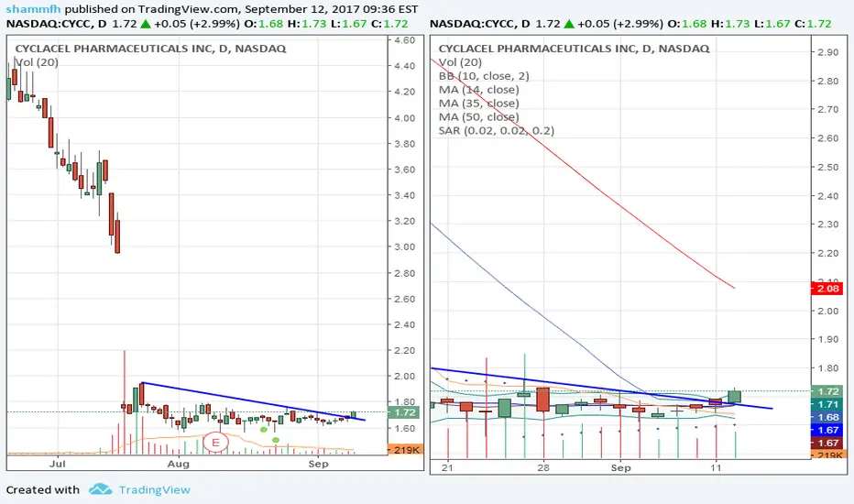The height and width of the screenshot is (504, 854).
Task: Select blue trendline on the left chart
Action: click(x=253, y=401)
